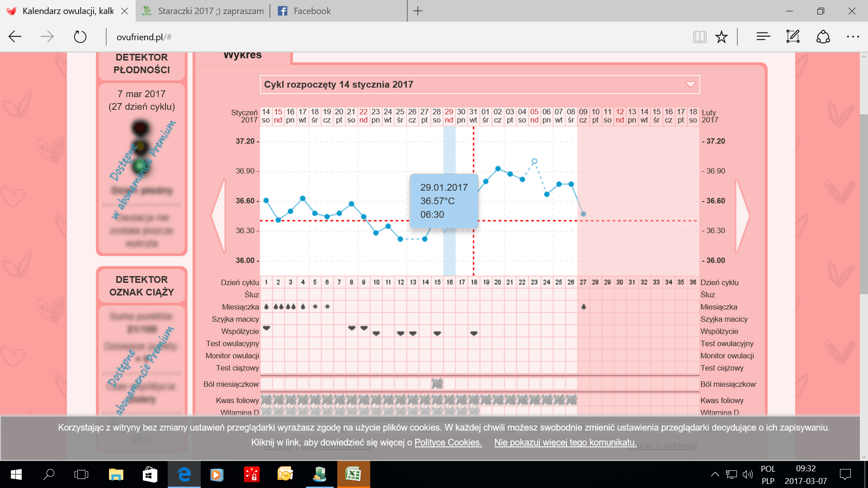Click the heart icon on cycle day 15
The image size is (868, 488).
pos(437,333)
